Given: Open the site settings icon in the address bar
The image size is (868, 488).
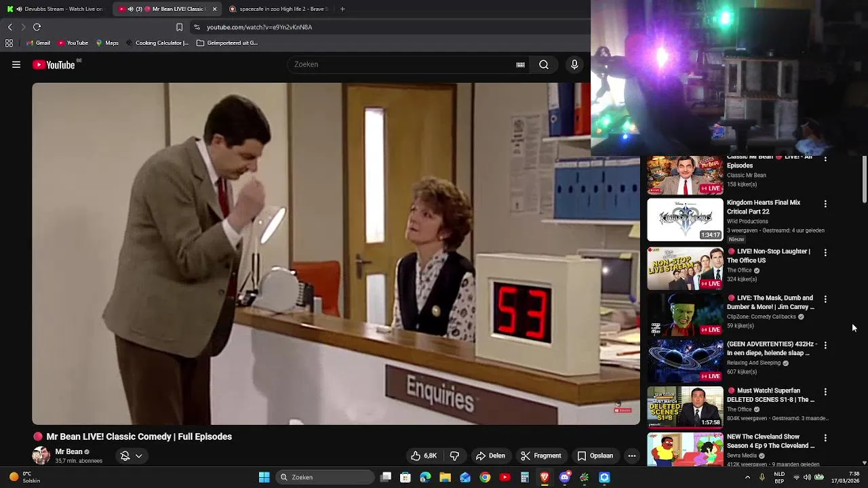Looking at the screenshot, I should tap(197, 27).
